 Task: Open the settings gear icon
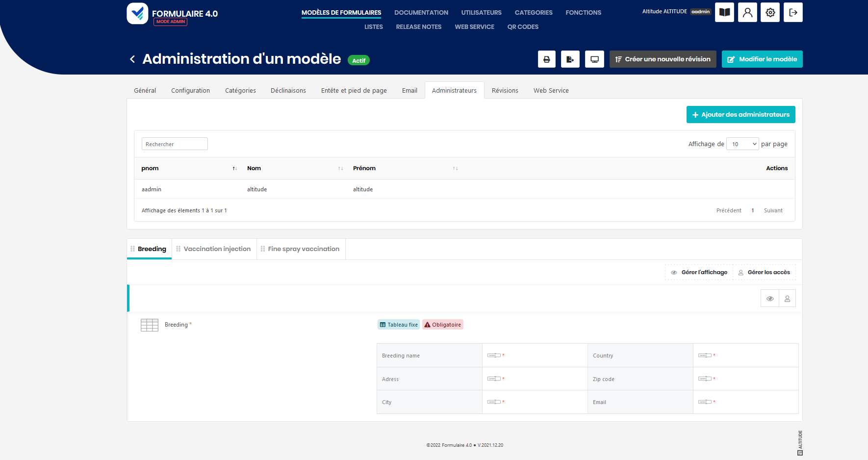tap(770, 13)
